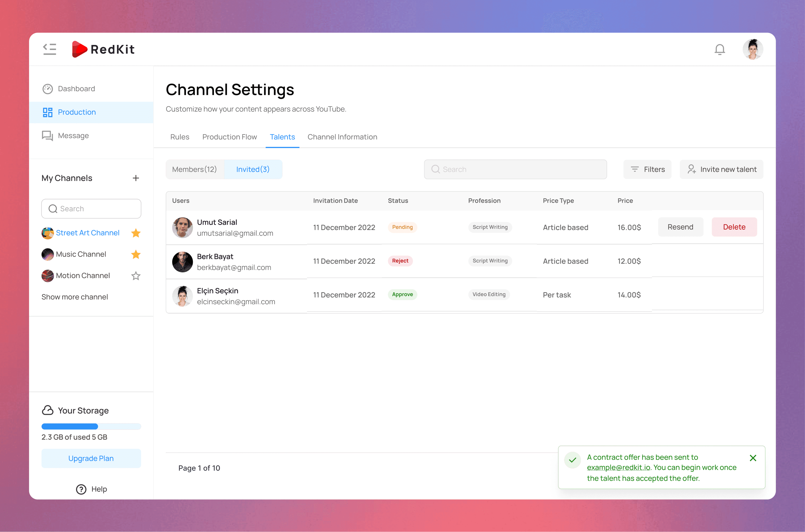Resend the invitation to Umut Sarial

(680, 227)
